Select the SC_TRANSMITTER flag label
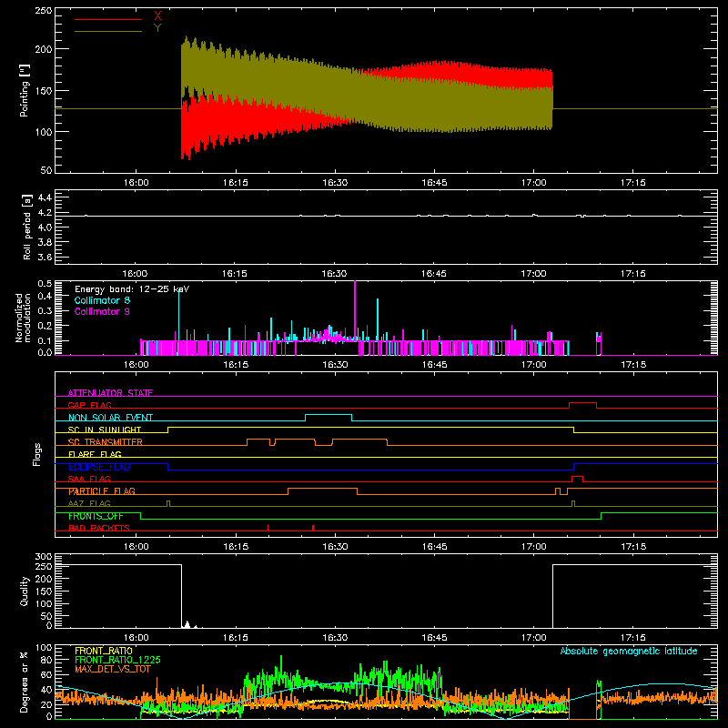Image resolution: width=728 pixels, height=728 pixels. [x=106, y=442]
